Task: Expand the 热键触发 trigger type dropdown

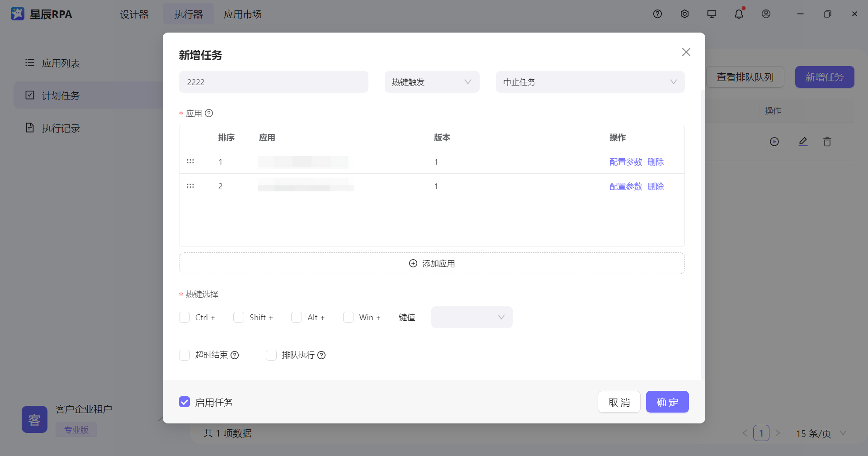Action: pyautogui.click(x=432, y=82)
